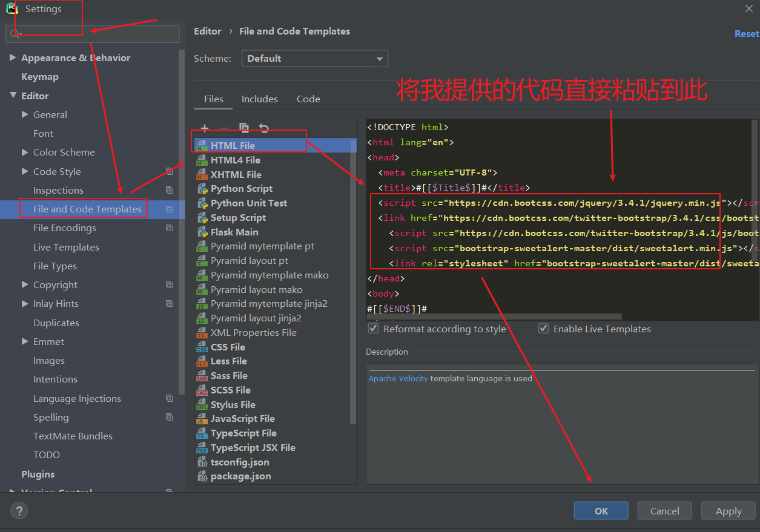Click project-level icon next to Inspections
Viewport: 760px width, 532px height.
tap(170, 191)
